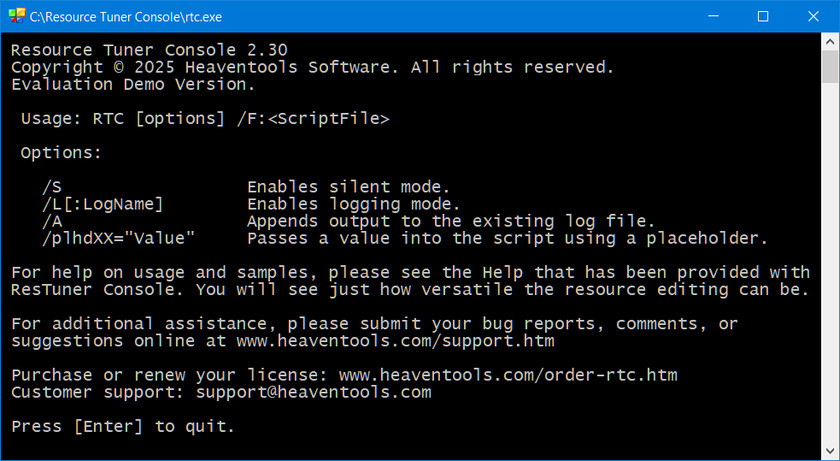The height and width of the screenshot is (461, 840).
Task: Click the scrollbar down arrow
Action: coord(830,452)
